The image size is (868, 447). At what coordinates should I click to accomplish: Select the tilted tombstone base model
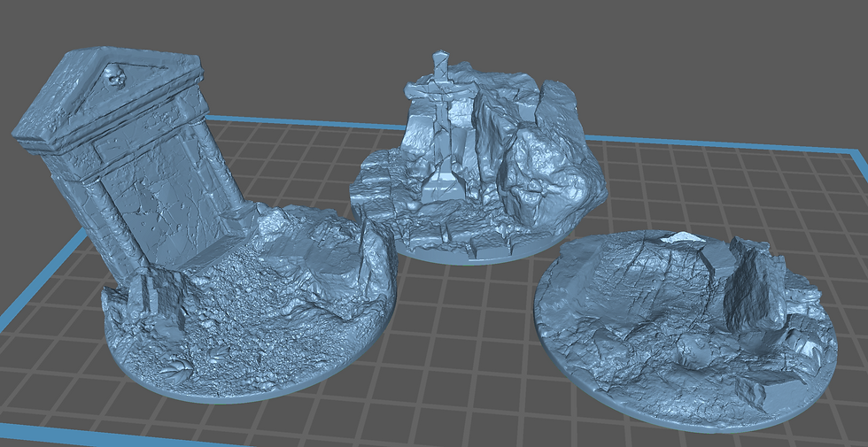[205, 227]
